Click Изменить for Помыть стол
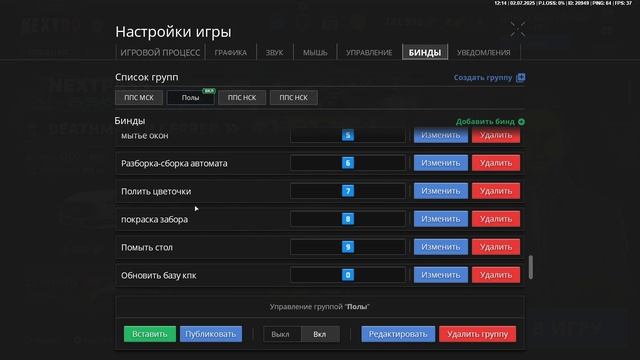Screen dimensions: 640x360 (x=441, y=247)
